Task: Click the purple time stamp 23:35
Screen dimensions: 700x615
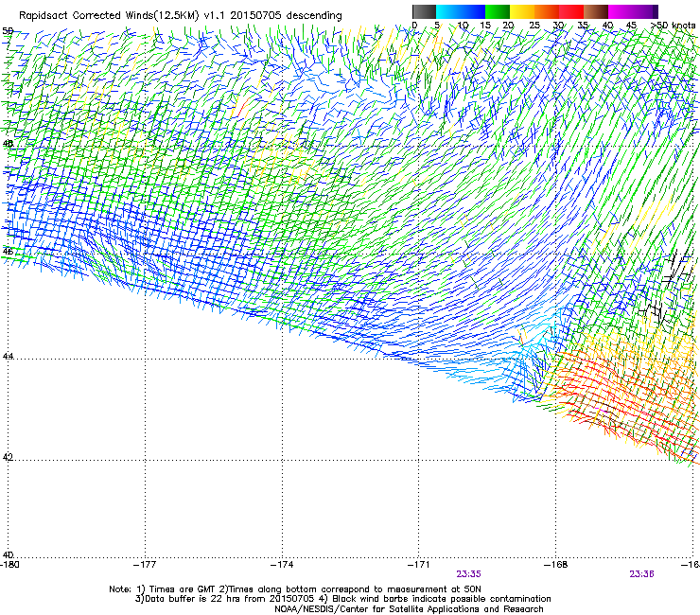Action: pyautogui.click(x=469, y=574)
